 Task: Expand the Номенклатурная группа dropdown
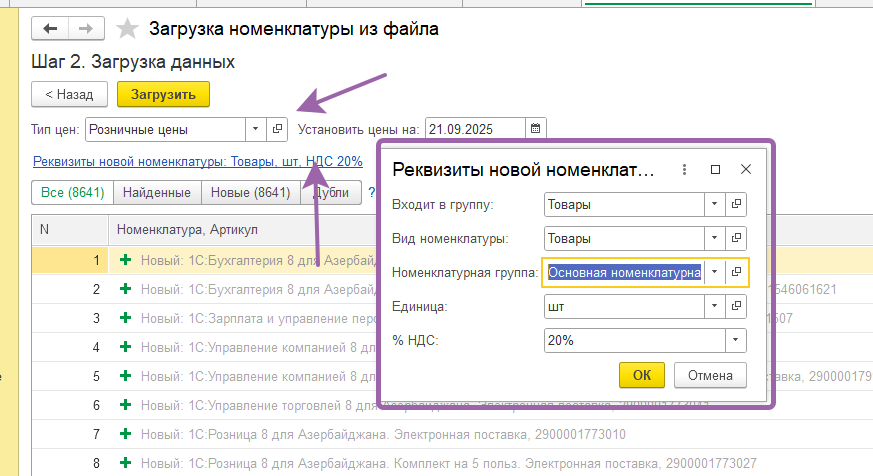(x=714, y=272)
